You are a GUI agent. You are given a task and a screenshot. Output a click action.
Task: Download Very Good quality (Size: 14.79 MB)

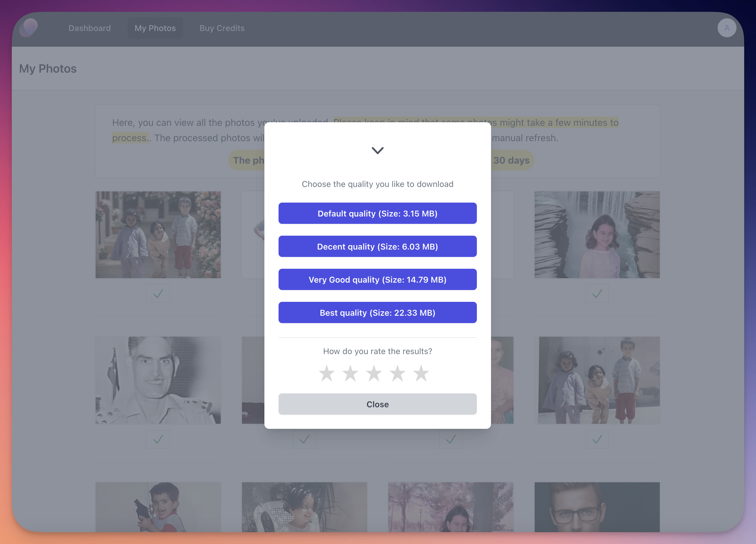pos(378,279)
